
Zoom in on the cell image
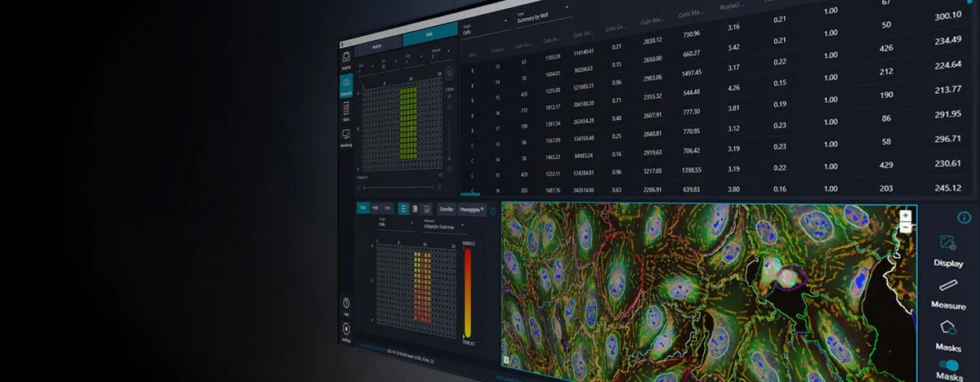(x=904, y=215)
